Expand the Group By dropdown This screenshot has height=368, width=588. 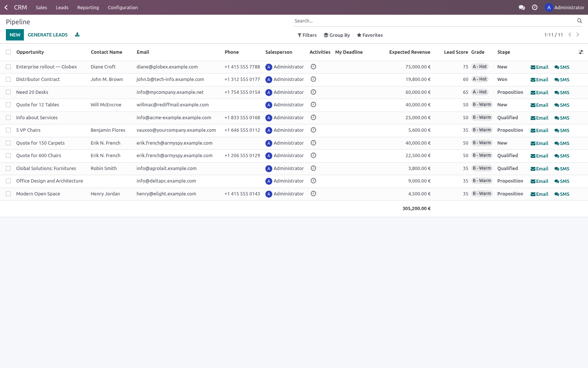(337, 35)
